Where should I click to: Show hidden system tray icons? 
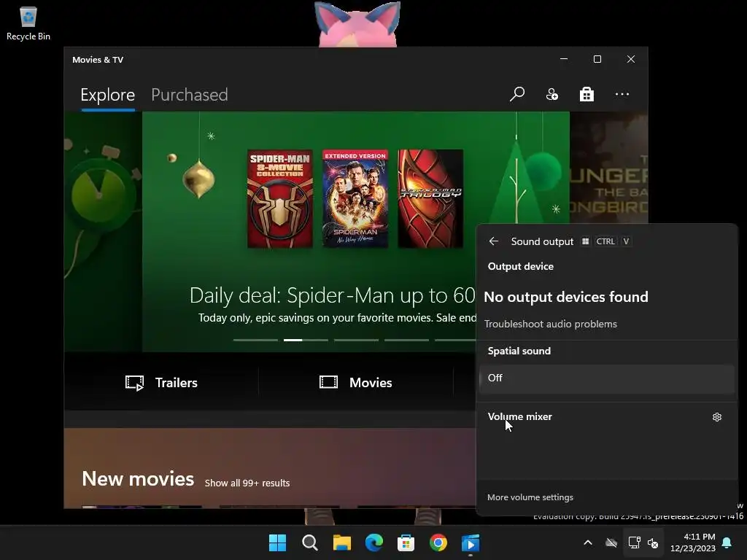[588, 542]
